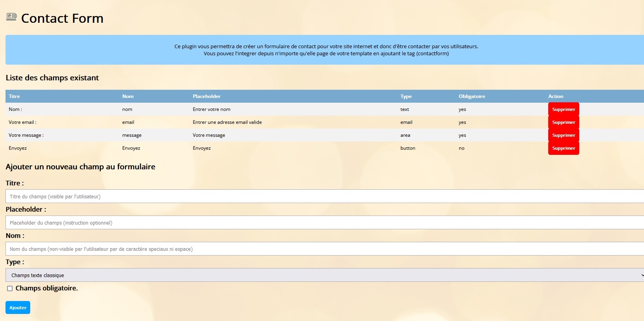This screenshot has height=321, width=644.
Task: Click the 'button' type cell
Action: tap(408, 148)
